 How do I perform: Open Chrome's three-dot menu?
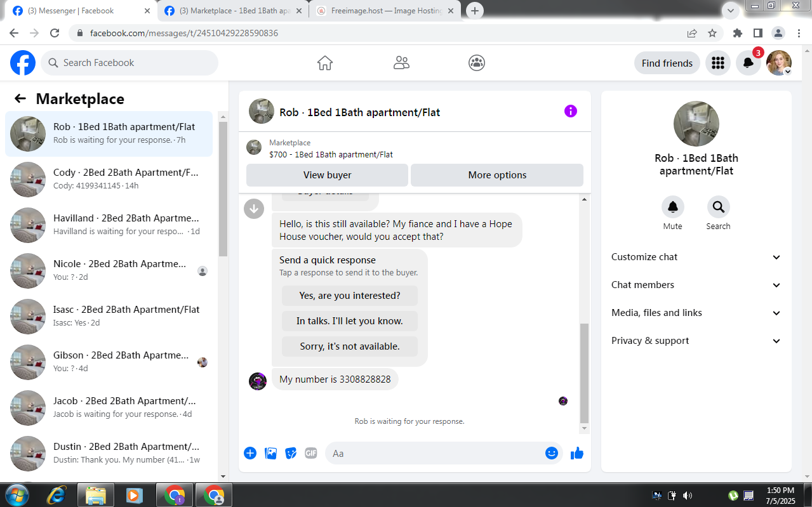[x=798, y=33]
